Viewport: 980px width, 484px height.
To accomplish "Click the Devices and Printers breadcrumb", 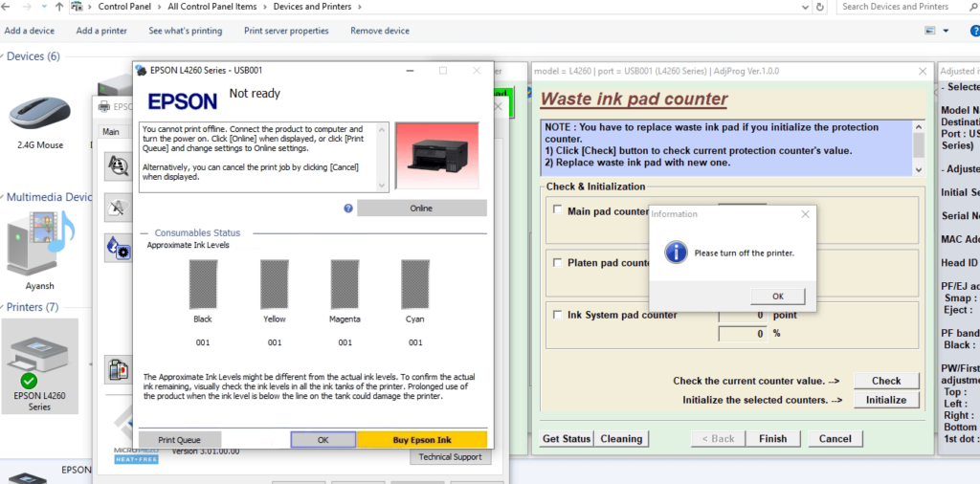I will pyautogui.click(x=313, y=7).
